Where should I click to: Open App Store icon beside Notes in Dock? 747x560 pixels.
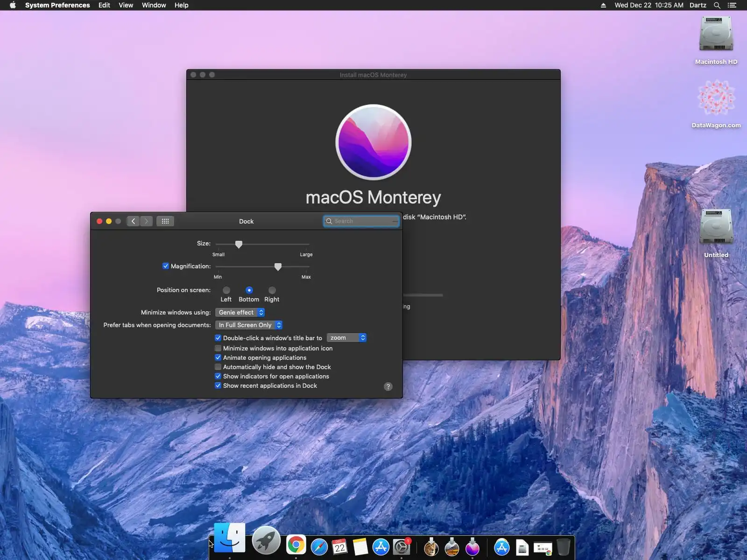(x=381, y=546)
